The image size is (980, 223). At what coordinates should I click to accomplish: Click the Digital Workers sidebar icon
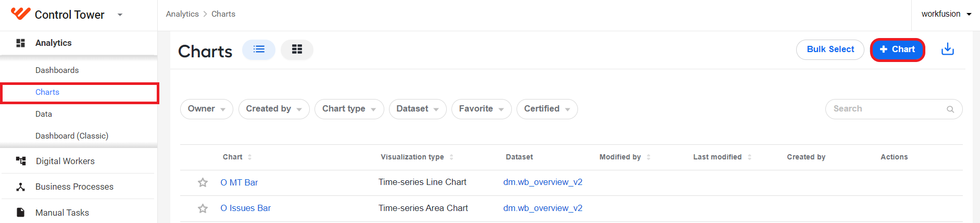(21, 161)
